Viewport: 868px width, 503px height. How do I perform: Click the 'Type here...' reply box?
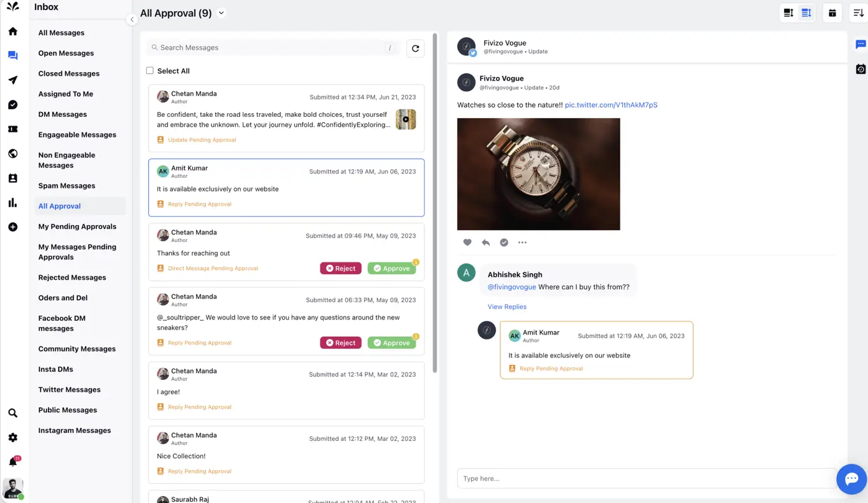tap(647, 479)
